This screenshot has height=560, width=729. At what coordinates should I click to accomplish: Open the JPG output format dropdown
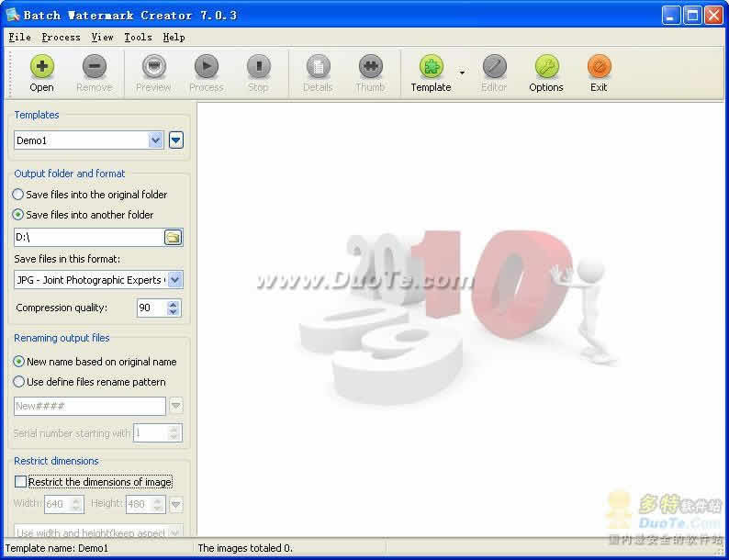(x=174, y=280)
